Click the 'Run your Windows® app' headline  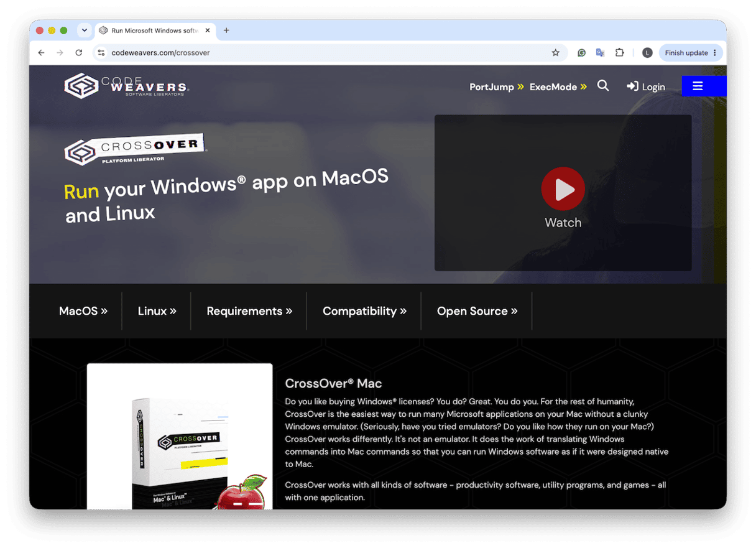coord(226,196)
